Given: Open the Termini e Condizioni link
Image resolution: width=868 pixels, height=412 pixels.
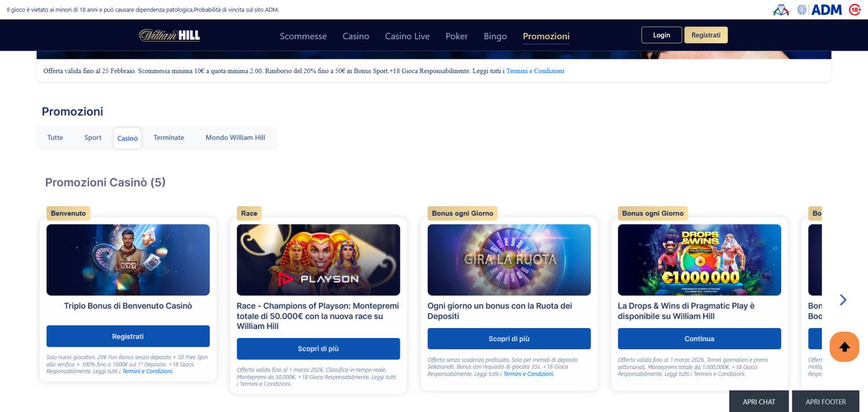Looking at the screenshot, I should [x=535, y=71].
